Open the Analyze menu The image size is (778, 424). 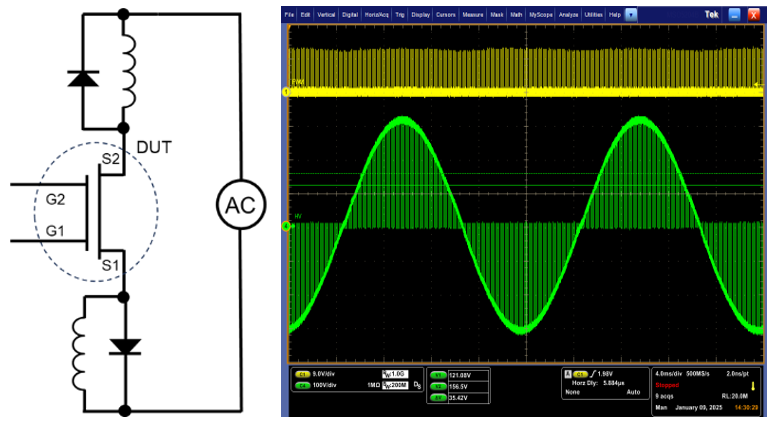click(569, 15)
